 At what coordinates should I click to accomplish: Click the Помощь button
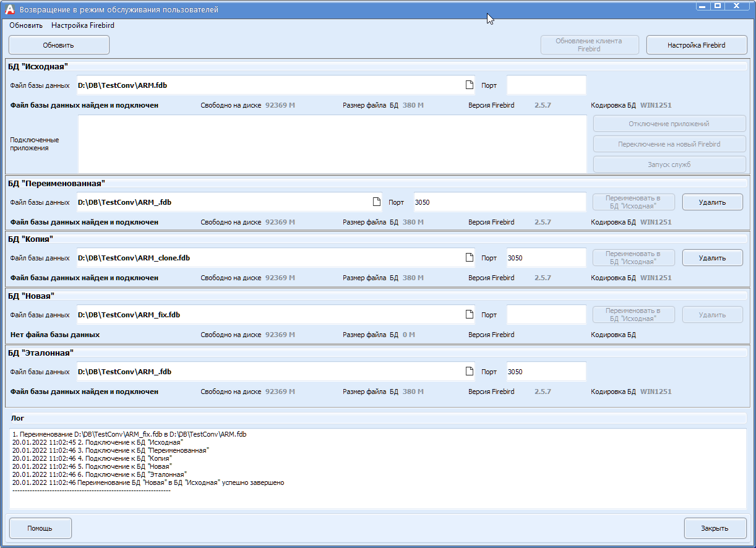[x=40, y=528]
